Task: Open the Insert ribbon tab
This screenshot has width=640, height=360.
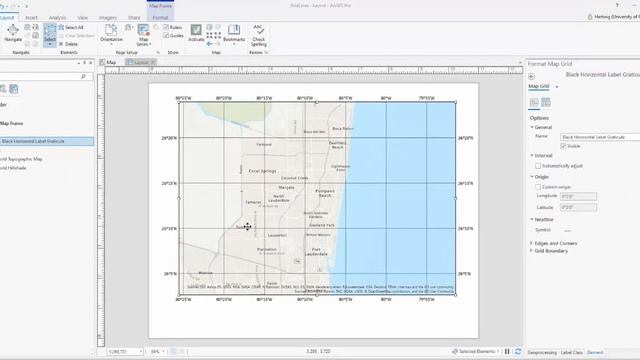Action: (31, 18)
